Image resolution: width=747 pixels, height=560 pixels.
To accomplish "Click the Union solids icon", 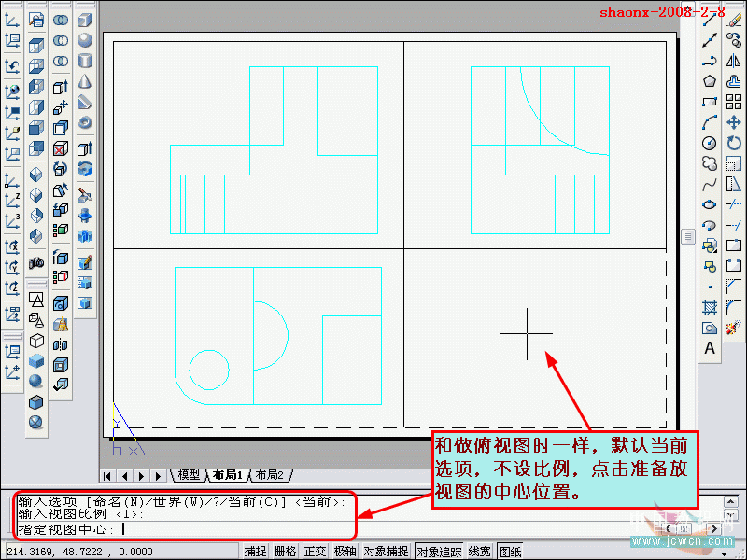I will click(61, 20).
